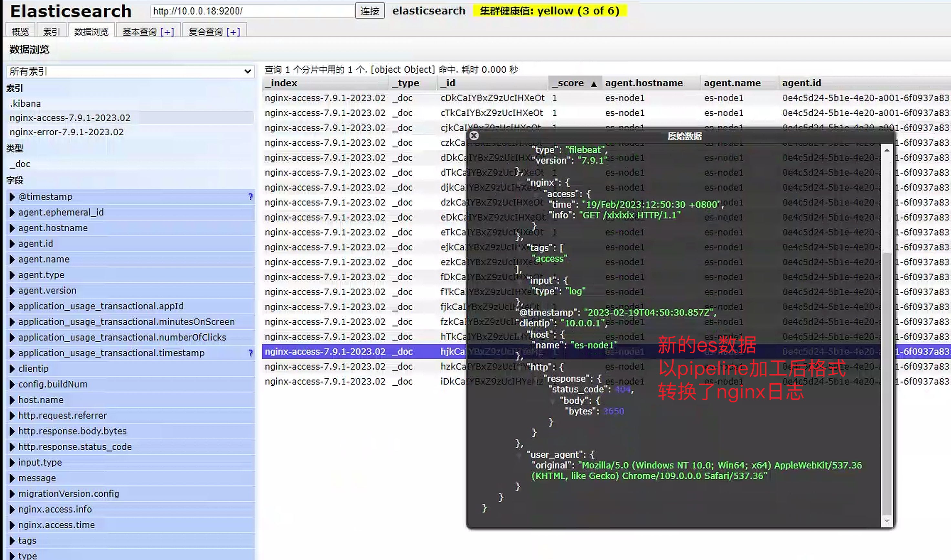The image size is (951, 560).
Task: Click popup scrollbar up arrow
Action: [x=887, y=150]
